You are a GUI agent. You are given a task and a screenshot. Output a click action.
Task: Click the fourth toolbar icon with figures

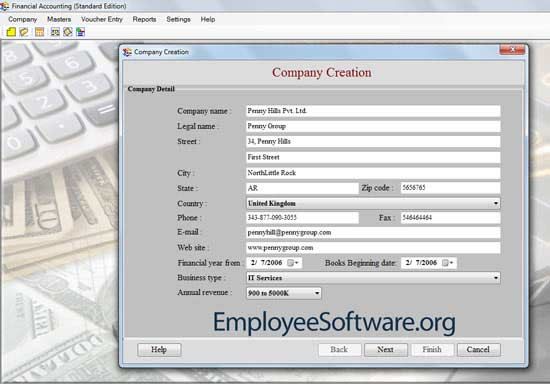click(x=55, y=32)
